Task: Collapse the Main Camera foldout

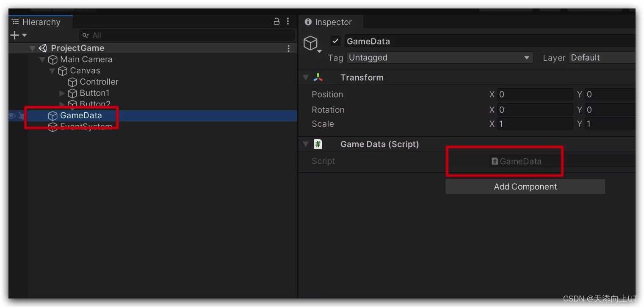Action: pyautogui.click(x=42, y=60)
